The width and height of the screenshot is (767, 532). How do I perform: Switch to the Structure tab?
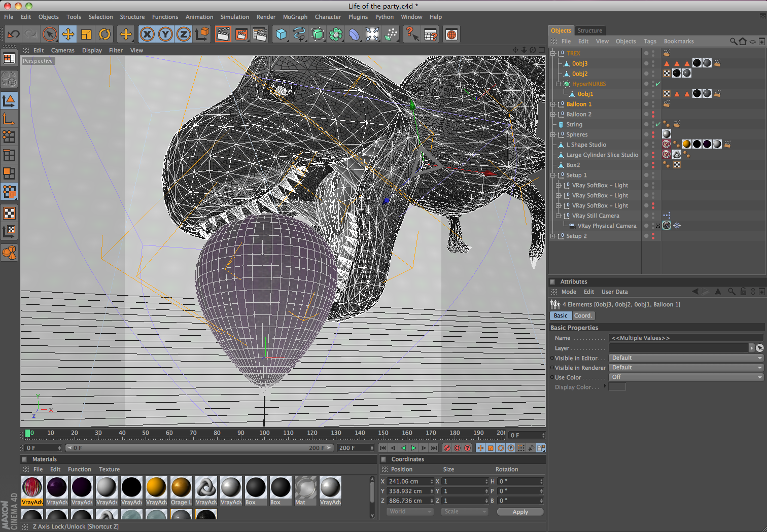pyautogui.click(x=589, y=30)
